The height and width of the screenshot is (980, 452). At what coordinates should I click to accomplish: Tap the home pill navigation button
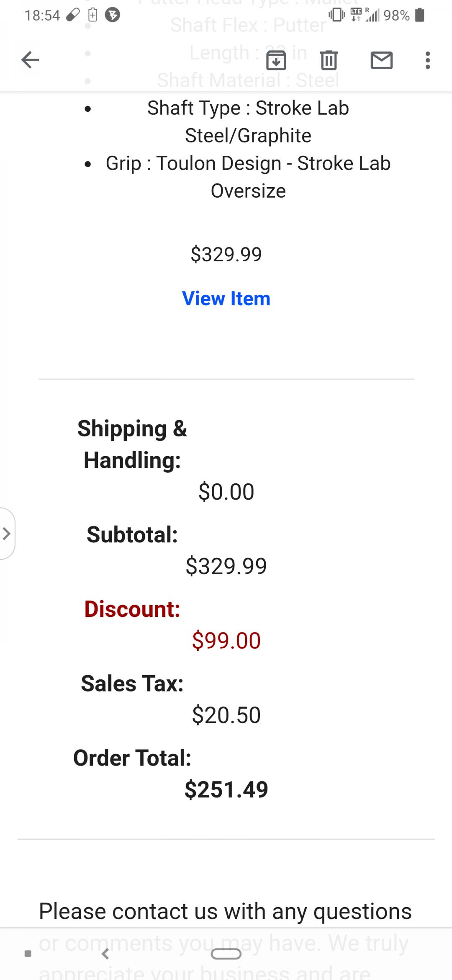coord(226,954)
